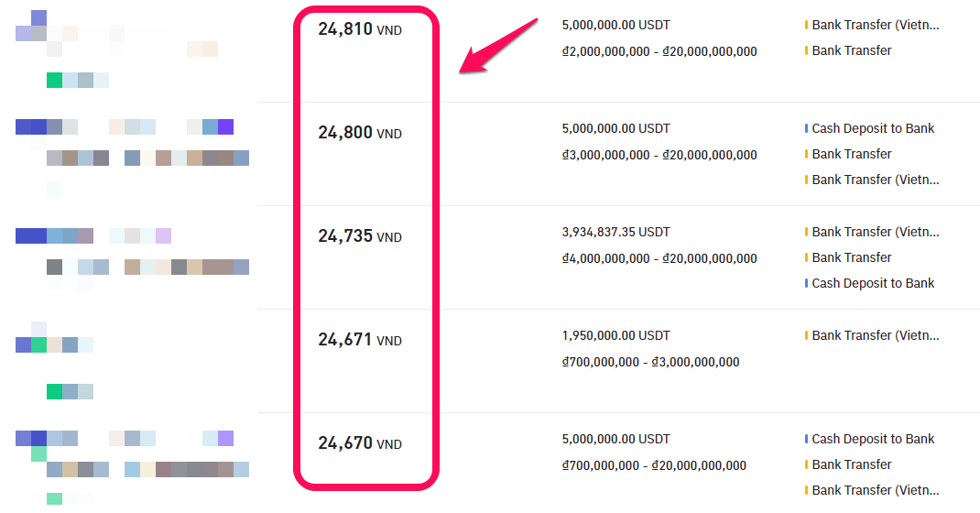This screenshot has height=513, width=980.
Task: Click Cash Deposit to Bank in 24,800 VND row
Action: [873, 128]
